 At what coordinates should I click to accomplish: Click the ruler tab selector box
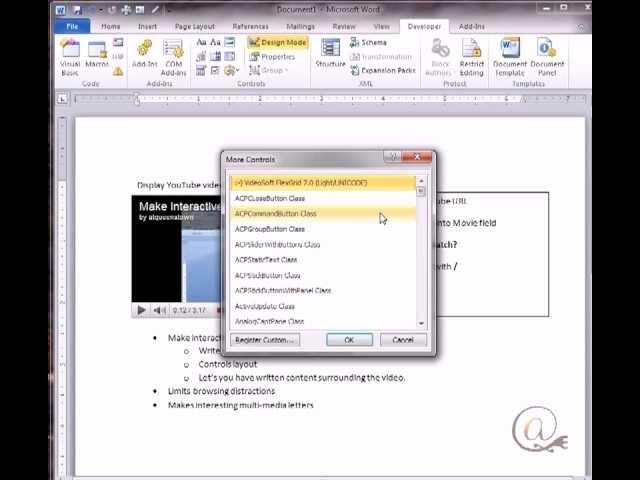tap(62, 99)
